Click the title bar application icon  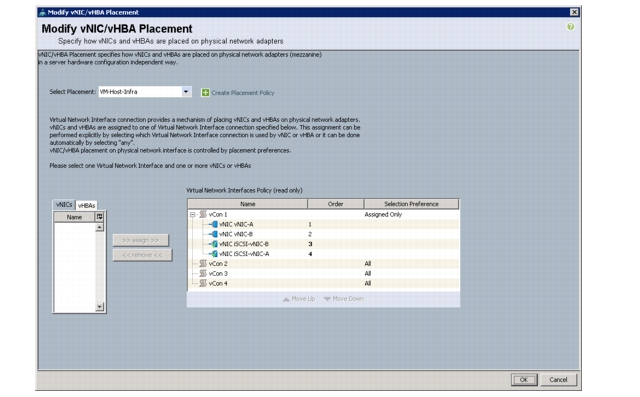tap(42, 12)
